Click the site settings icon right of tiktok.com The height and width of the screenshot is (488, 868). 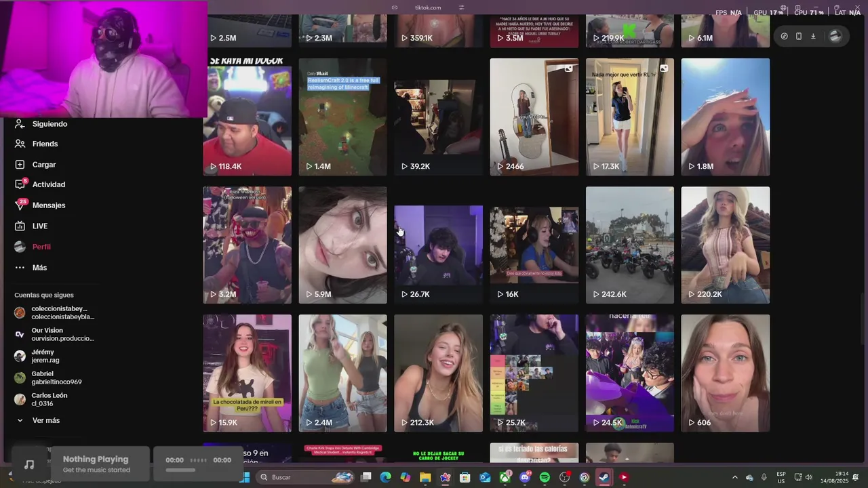click(x=461, y=7)
